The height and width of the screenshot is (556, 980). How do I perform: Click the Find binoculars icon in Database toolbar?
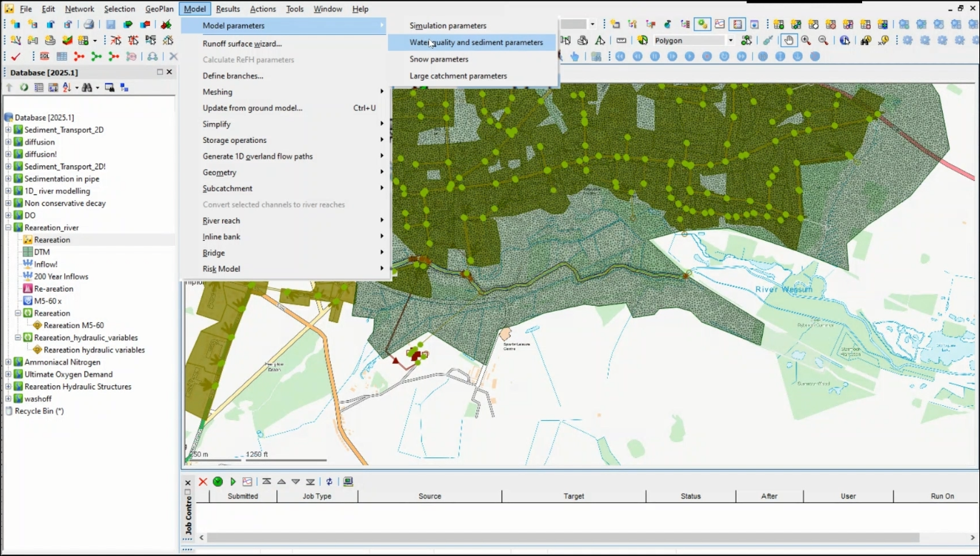coord(87,87)
